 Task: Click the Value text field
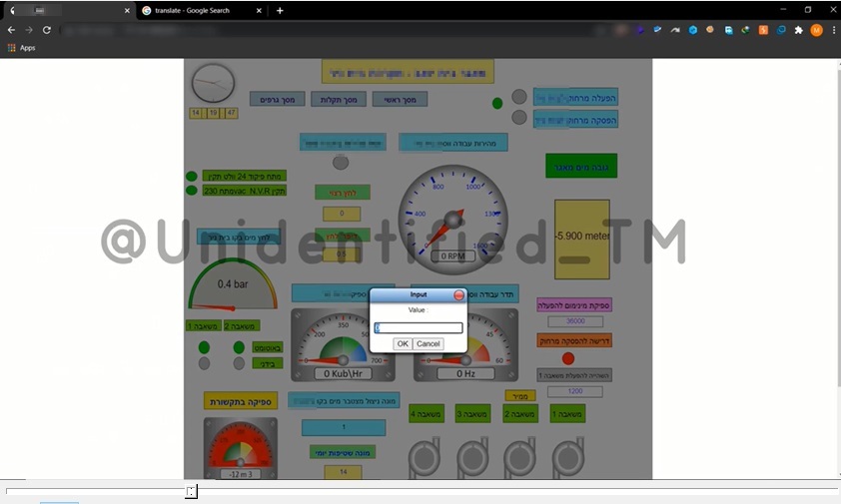click(419, 327)
